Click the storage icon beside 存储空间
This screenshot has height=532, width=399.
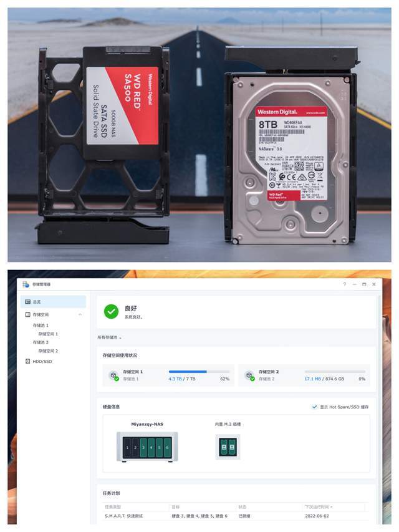pos(28,314)
